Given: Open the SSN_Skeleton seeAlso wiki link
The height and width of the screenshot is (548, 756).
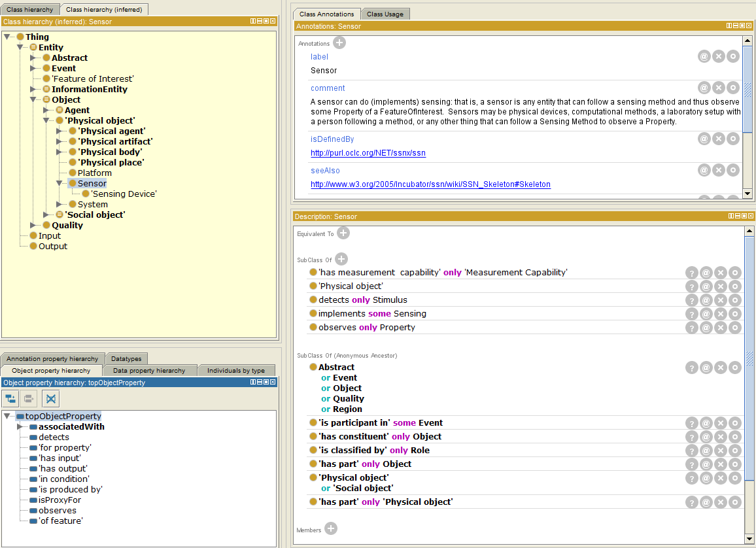Looking at the screenshot, I should click(x=430, y=184).
